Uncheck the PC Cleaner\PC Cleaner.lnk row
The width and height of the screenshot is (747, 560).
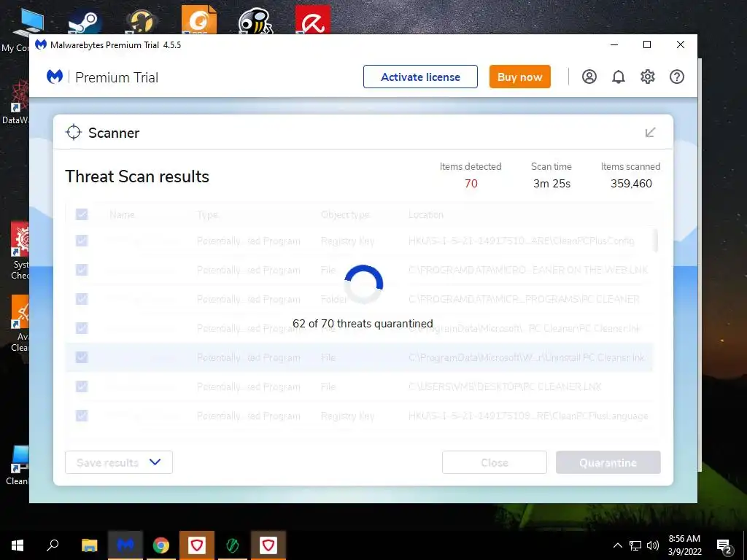pos(82,328)
